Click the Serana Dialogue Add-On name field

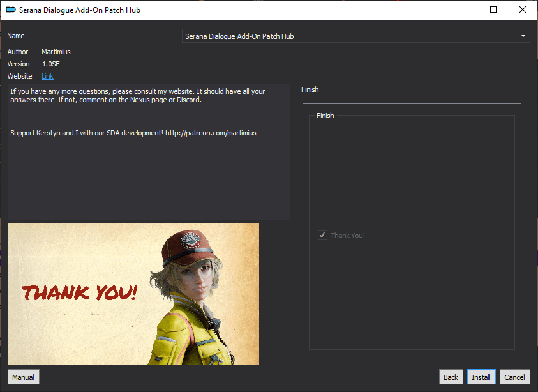tap(356, 36)
